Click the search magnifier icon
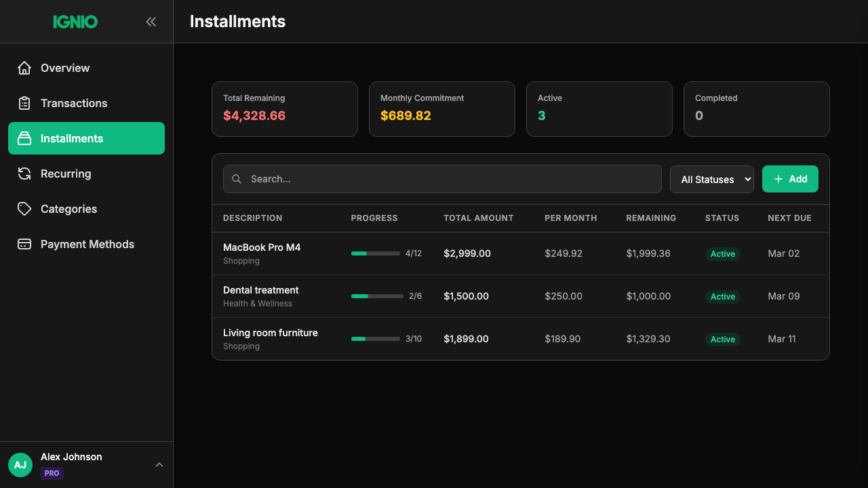 (237, 179)
